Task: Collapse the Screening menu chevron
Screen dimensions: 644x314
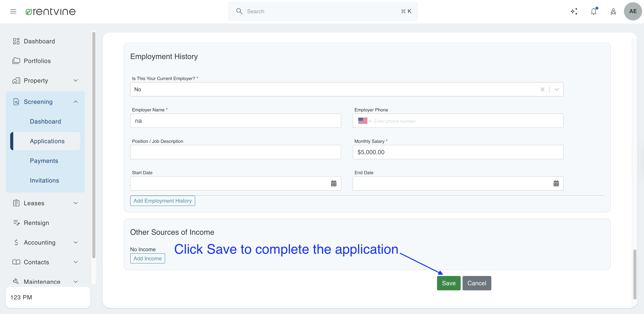Action: [x=76, y=102]
